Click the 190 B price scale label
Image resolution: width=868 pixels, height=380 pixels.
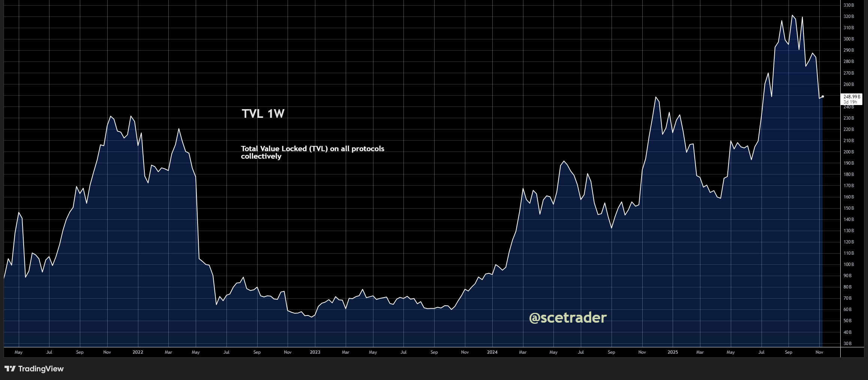point(849,163)
